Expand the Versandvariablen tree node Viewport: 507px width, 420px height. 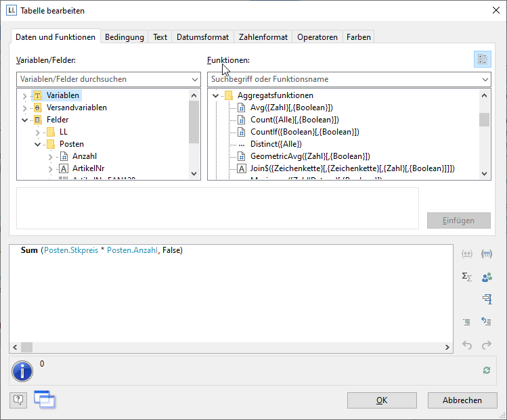pos(25,108)
